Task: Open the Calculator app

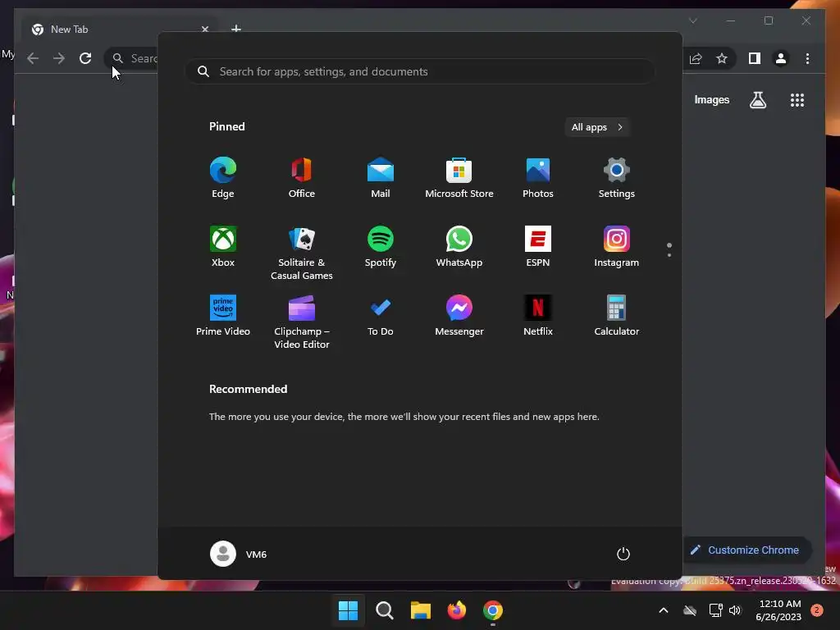Action: tap(617, 316)
